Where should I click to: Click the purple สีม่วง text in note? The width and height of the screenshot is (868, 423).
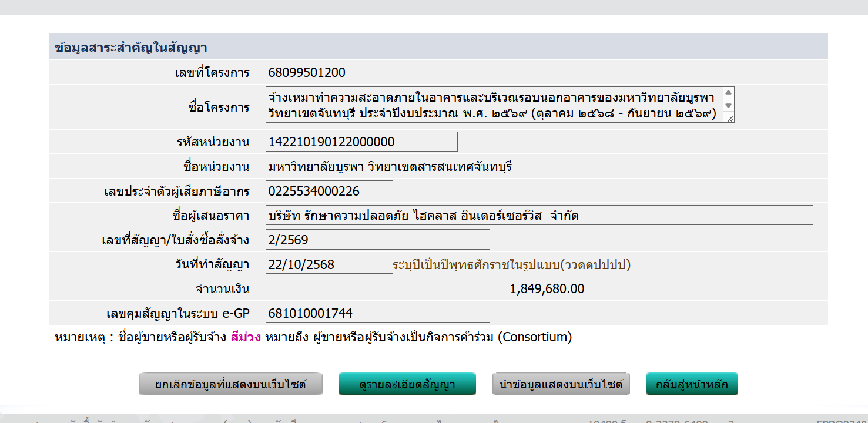tap(246, 338)
